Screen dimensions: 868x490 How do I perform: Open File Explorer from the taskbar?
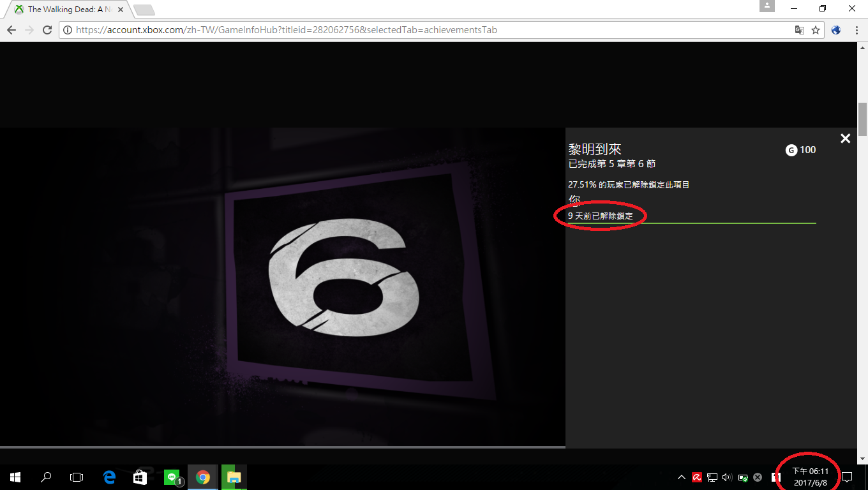[234, 477]
